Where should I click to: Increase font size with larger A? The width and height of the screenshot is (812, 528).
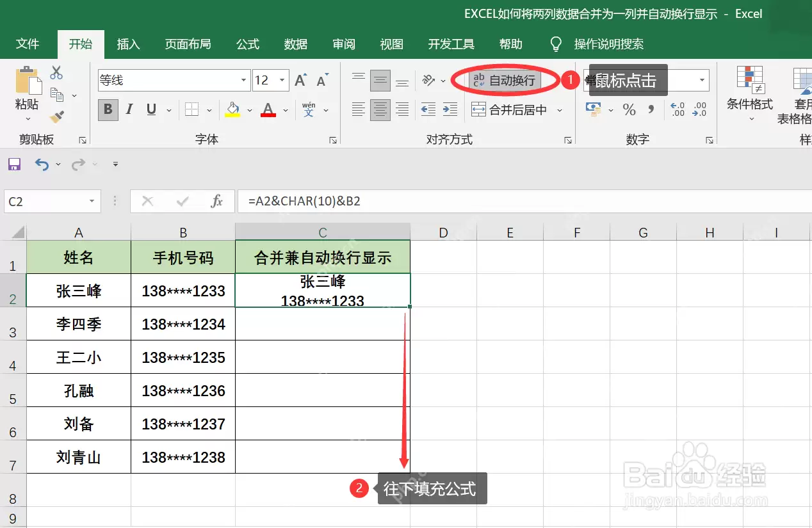(300, 80)
